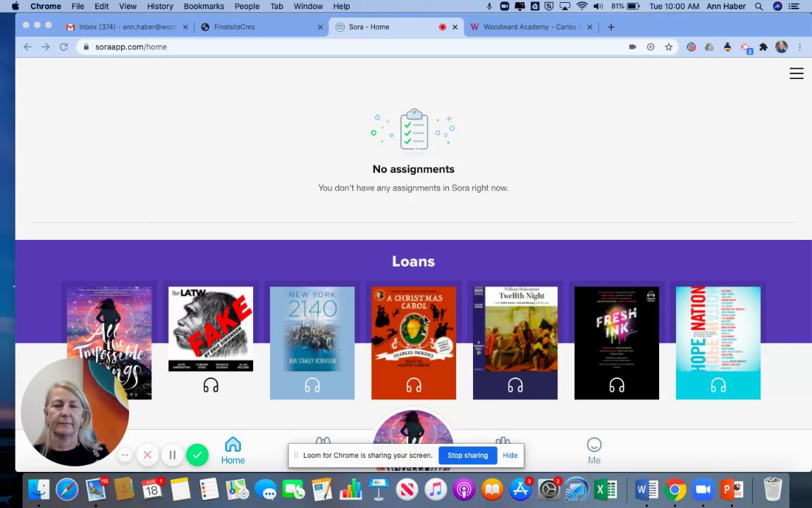Click camera icon in address bar

(x=632, y=47)
